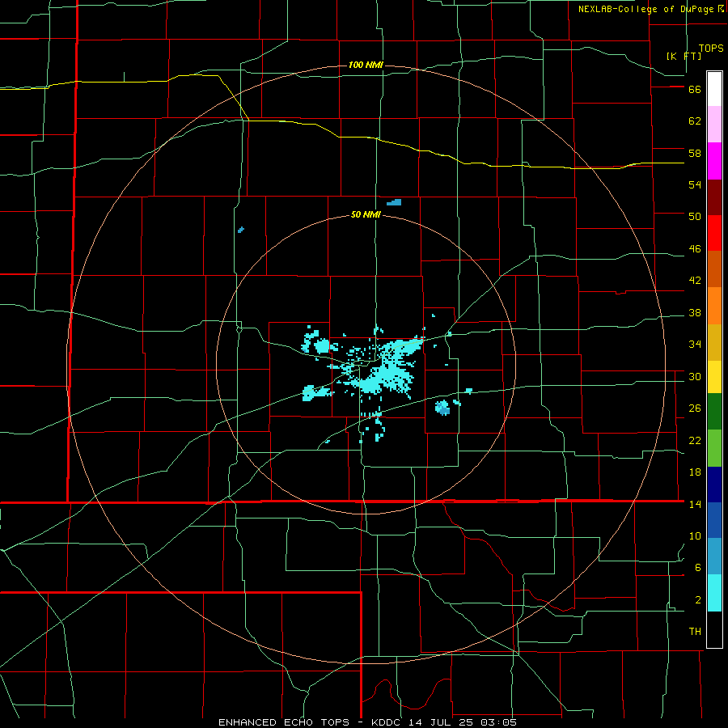
Task: Click the dark orange 46 kft legend swatch
Action: coord(714,269)
